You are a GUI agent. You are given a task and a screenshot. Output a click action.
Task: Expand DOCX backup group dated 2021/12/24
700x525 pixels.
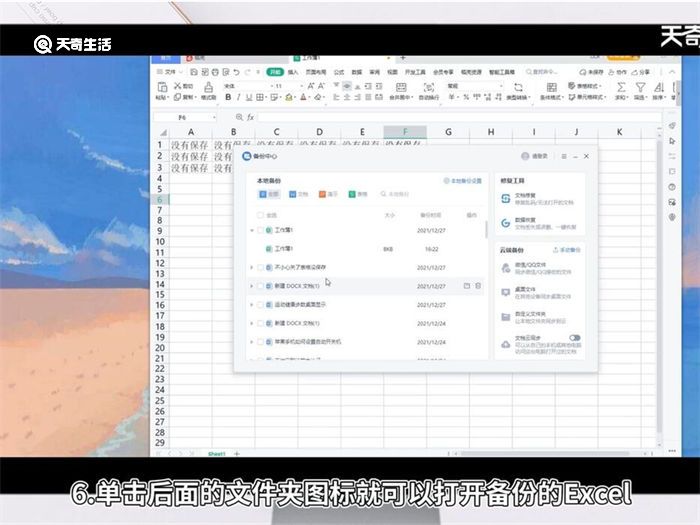click(x=252, y=323)
